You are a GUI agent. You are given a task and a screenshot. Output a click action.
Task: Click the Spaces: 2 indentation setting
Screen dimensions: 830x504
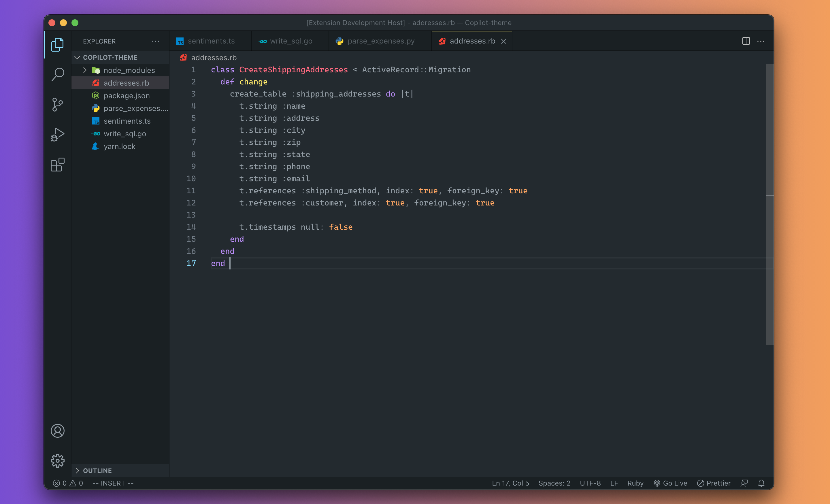pos(554,483)
